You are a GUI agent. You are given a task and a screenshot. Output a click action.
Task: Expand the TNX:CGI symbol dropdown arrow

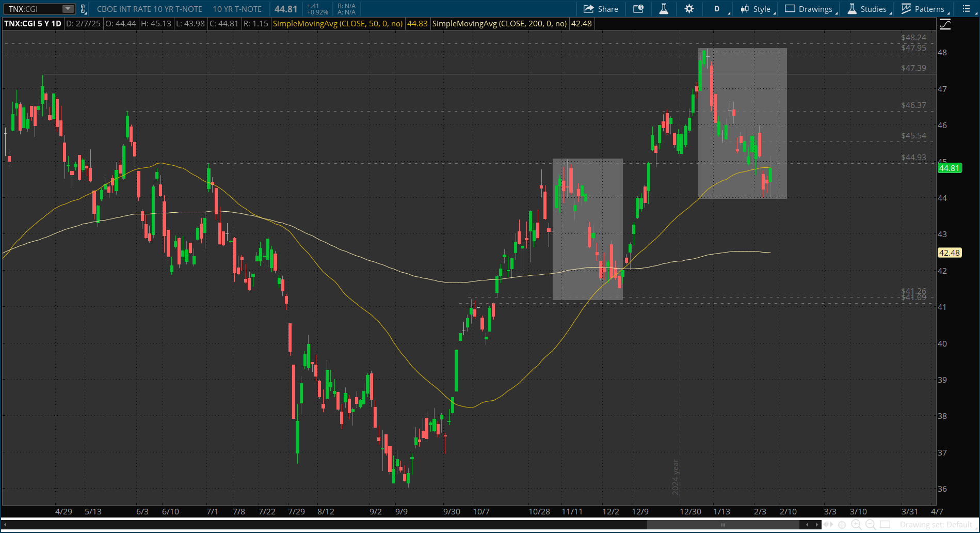pos(68,9)
